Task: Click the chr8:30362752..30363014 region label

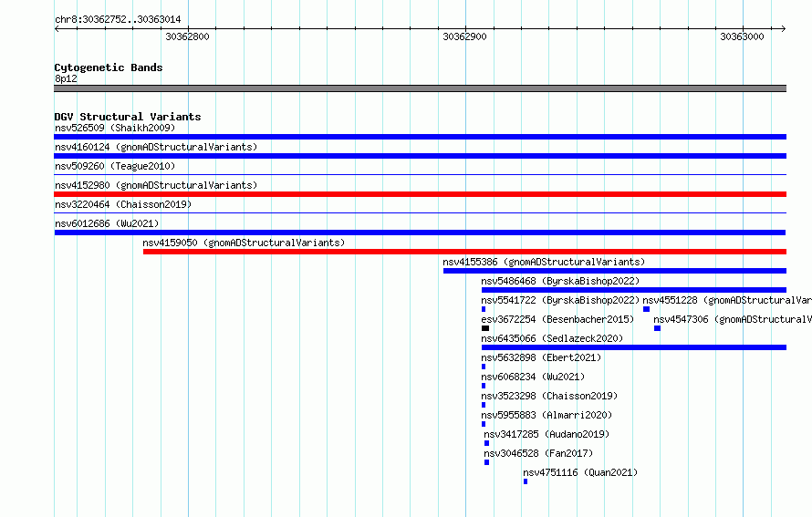Action: click(x=118, y=20)
